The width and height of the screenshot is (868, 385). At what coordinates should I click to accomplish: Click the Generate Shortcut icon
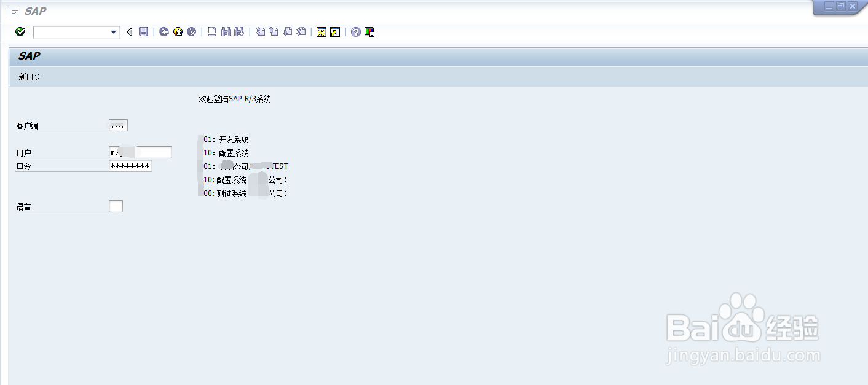click(335, 32)
